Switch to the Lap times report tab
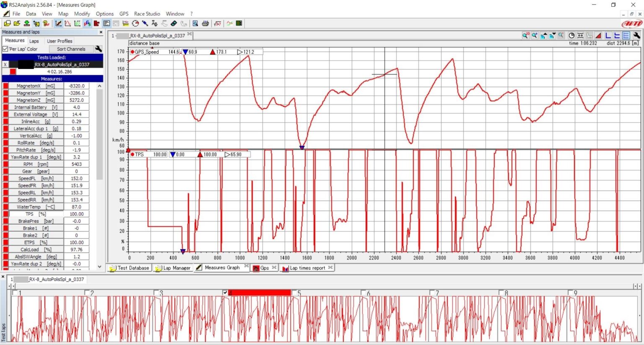This screenshot has width=644, height=345. (x=307, y=268)
